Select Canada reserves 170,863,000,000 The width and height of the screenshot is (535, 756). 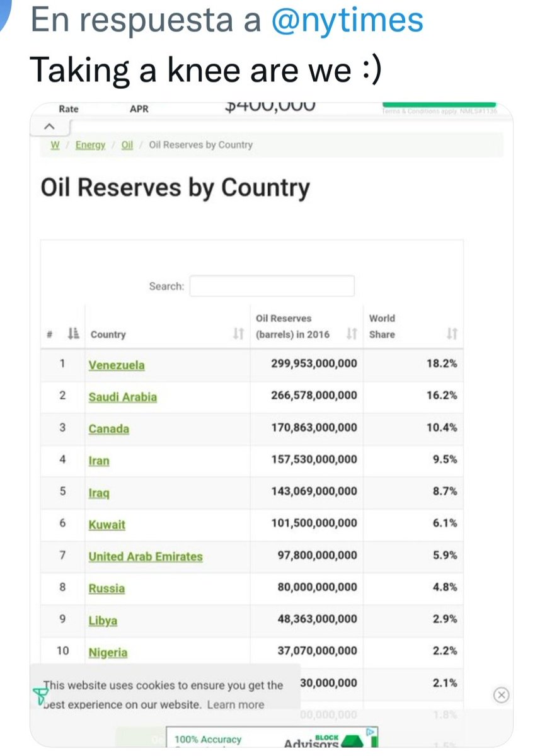[314, 428]
